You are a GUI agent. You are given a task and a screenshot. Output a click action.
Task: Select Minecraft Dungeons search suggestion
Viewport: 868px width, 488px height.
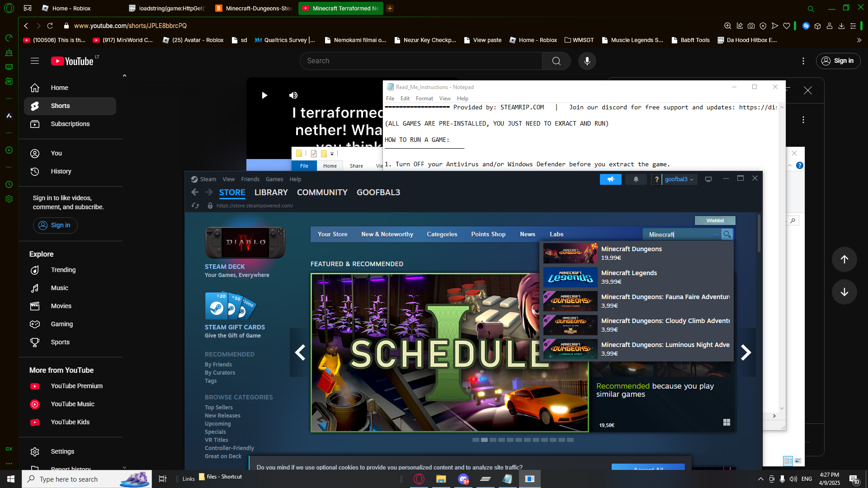637,253
